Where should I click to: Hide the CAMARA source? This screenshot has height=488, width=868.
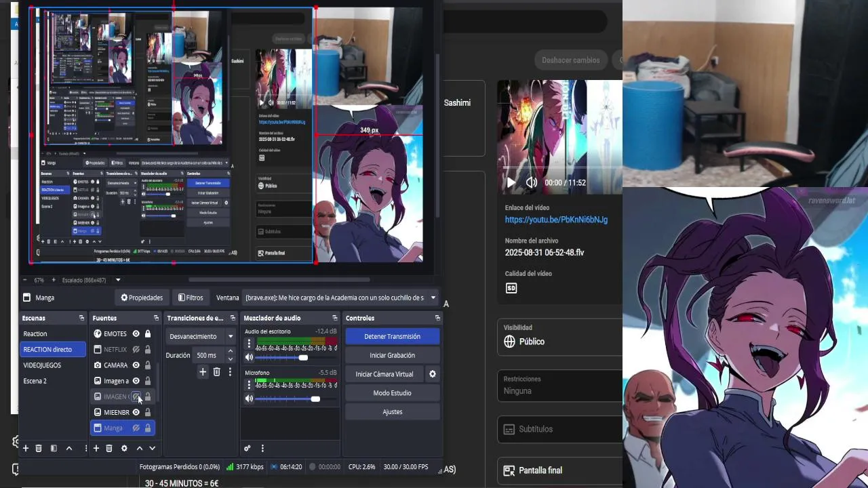click(136, 365)
